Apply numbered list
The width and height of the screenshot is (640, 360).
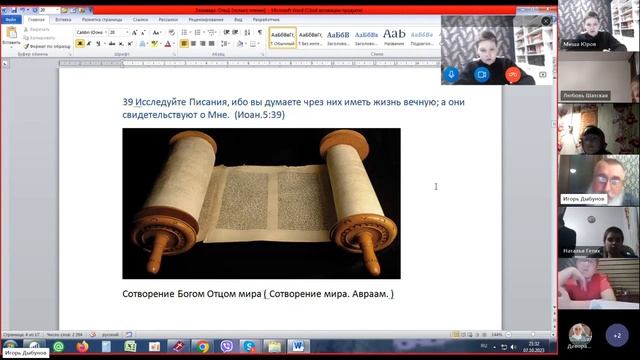tap(199, 32)
